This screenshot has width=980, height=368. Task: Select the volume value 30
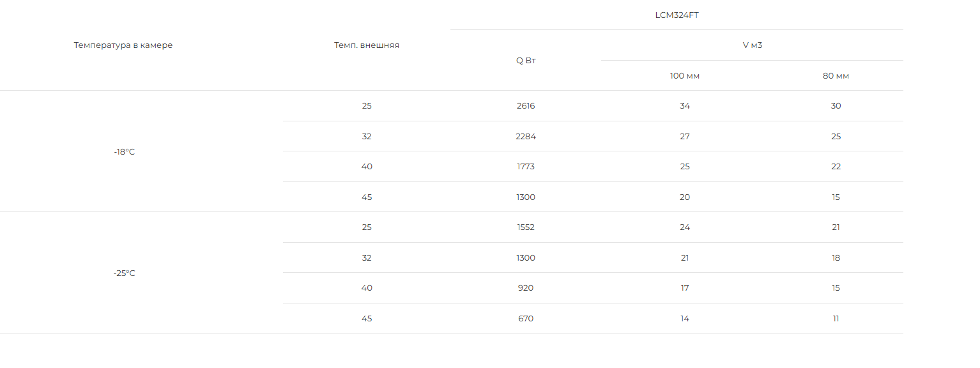(x=836, y=106)
